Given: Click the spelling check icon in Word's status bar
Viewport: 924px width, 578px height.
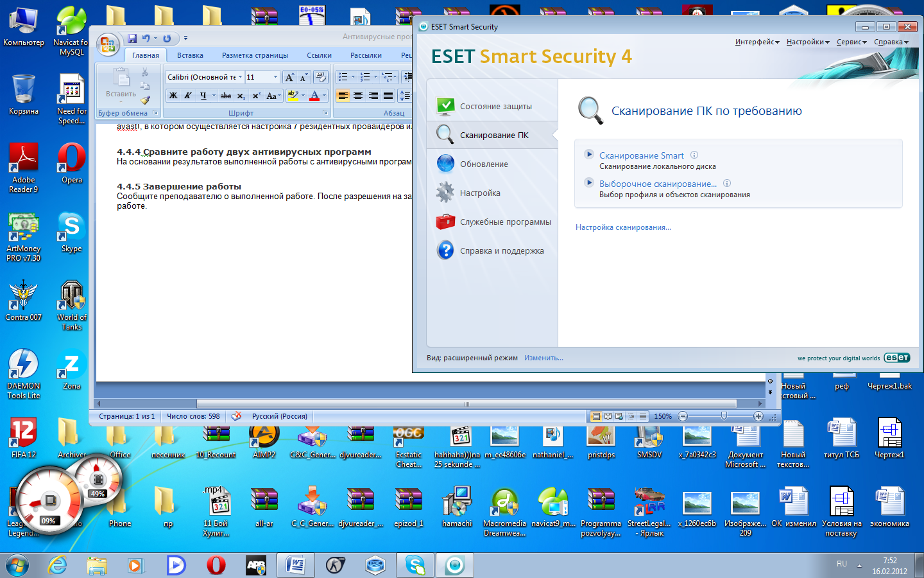Looking at the screenshot, I should pos(236,416).
